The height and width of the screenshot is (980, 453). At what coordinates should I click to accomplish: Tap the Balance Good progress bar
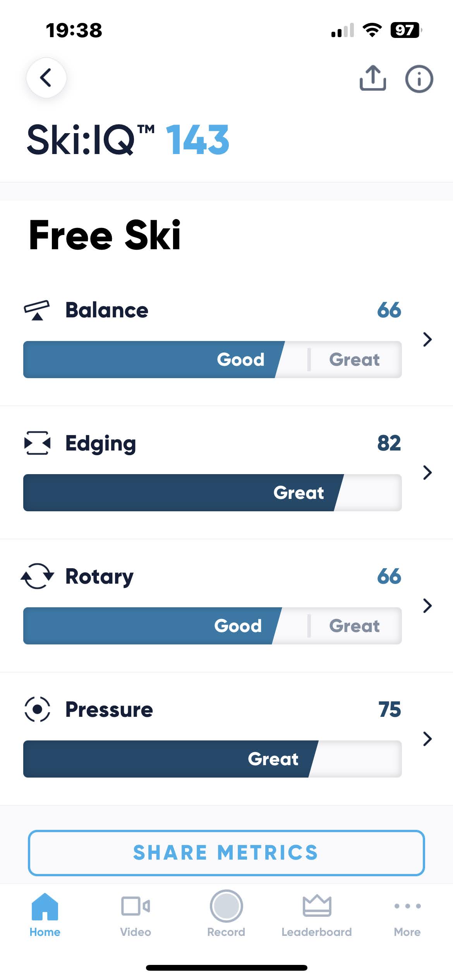pyautogui.click(x=212, y=360)
